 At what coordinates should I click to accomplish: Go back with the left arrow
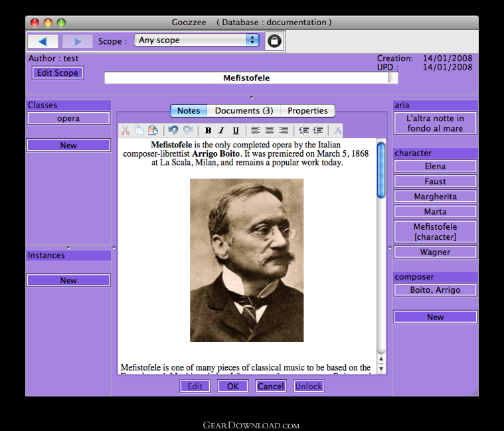click(x=43, y=41)
